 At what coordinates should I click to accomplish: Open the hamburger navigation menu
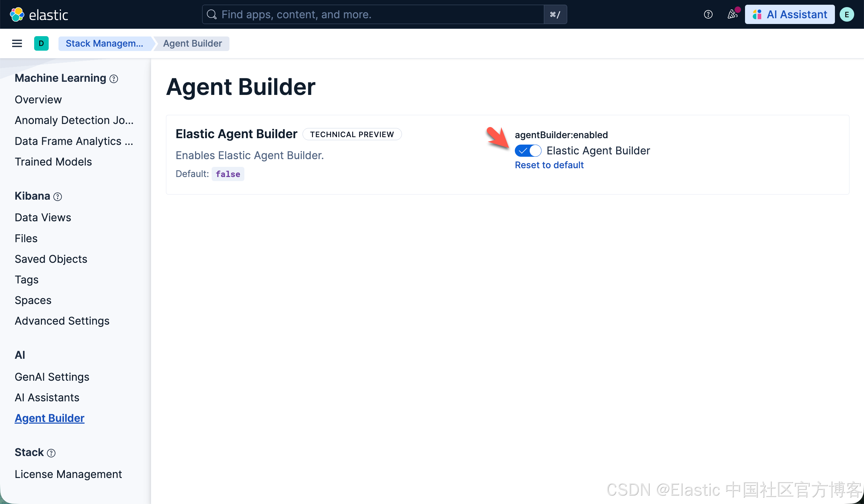coord(17,44)
